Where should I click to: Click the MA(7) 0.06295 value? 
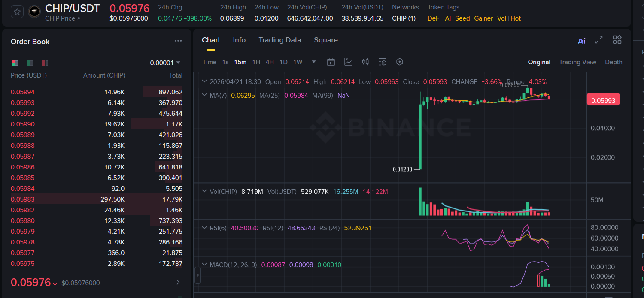(x=243, y=95)
